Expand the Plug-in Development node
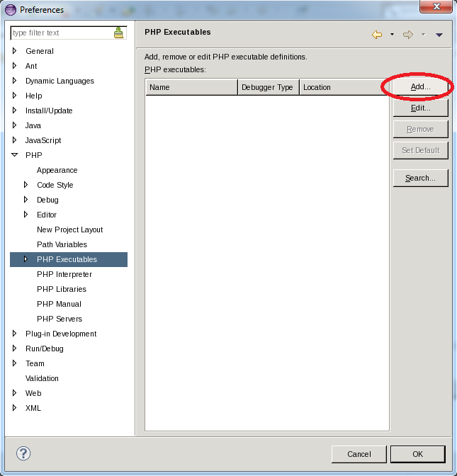Viewport: 457px width, 476px height. 14,334
